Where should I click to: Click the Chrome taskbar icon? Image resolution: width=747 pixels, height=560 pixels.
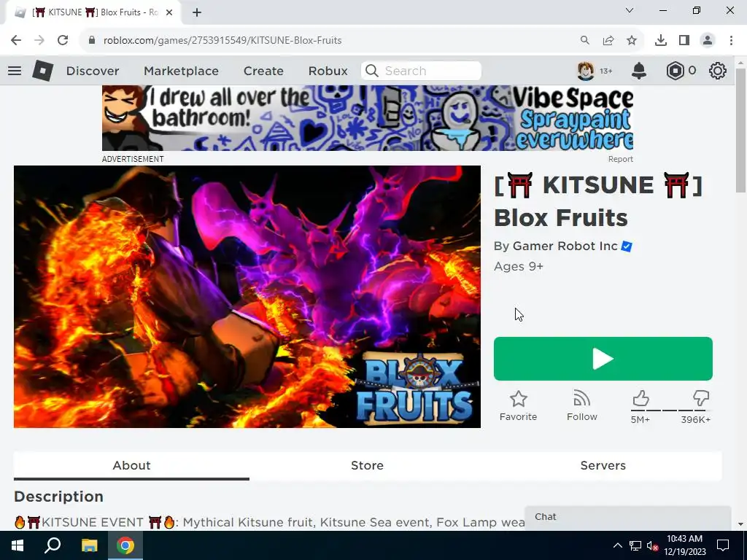(125, 545)
